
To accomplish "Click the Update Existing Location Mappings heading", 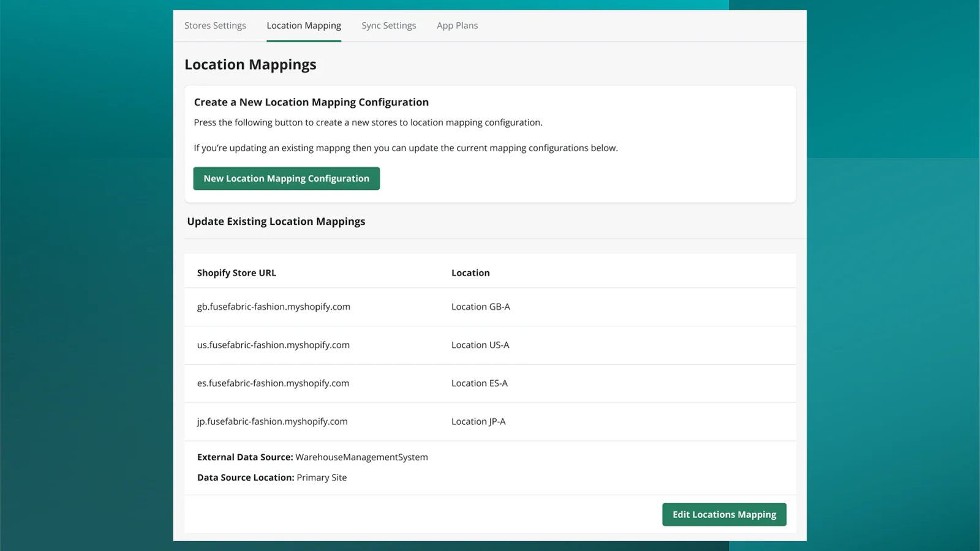I will click(x=276, y=222).
